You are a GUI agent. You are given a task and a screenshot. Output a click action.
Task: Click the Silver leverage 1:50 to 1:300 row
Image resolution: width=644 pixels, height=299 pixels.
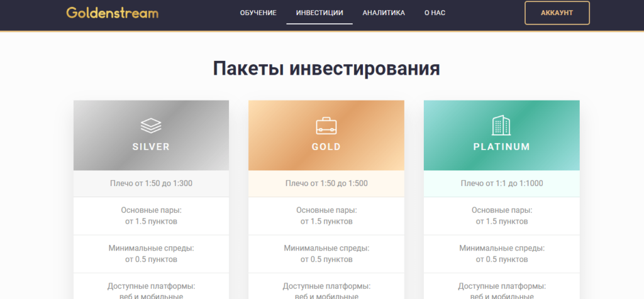point(151,183)
